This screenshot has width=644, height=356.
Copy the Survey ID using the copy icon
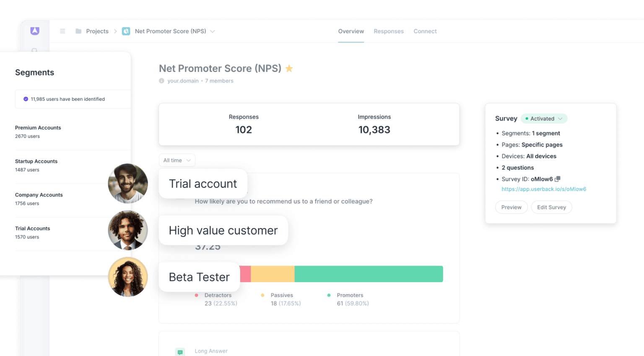(x=557, y=179)
